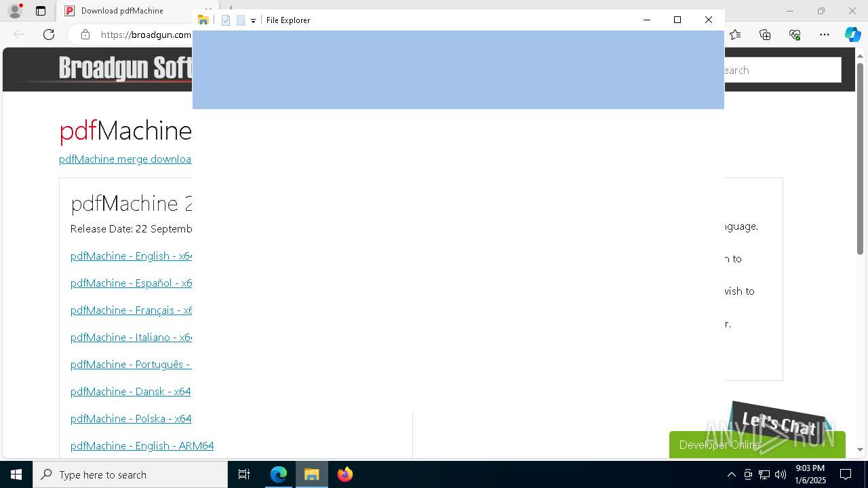The image size is (868, 488).
Task: Download pdfMachine - English - x64
Action: coord(131,256)
